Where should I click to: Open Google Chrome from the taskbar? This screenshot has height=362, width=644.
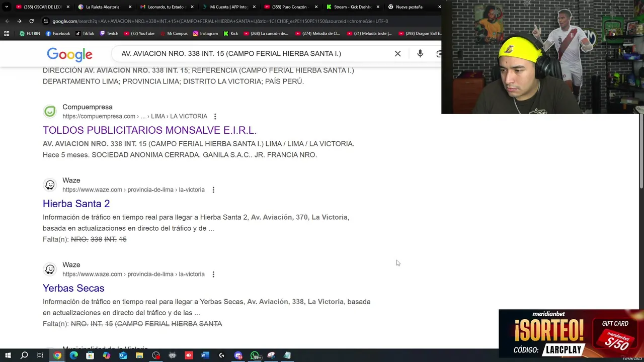[57, 355]
